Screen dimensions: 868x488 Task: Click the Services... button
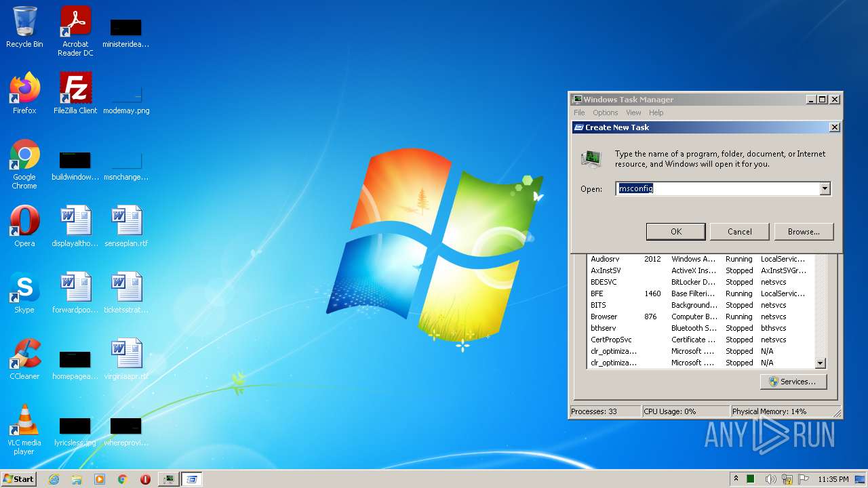[x=793, y=382]
